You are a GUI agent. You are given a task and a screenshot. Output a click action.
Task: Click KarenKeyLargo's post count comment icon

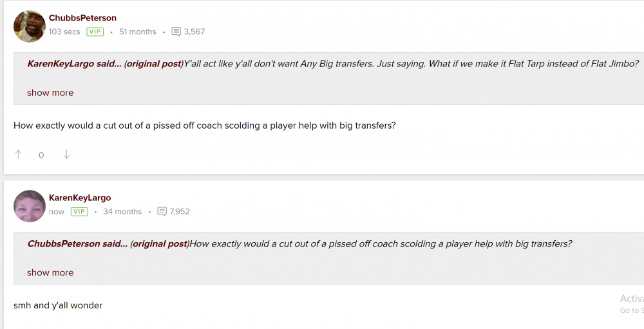(x=162, y=211)
